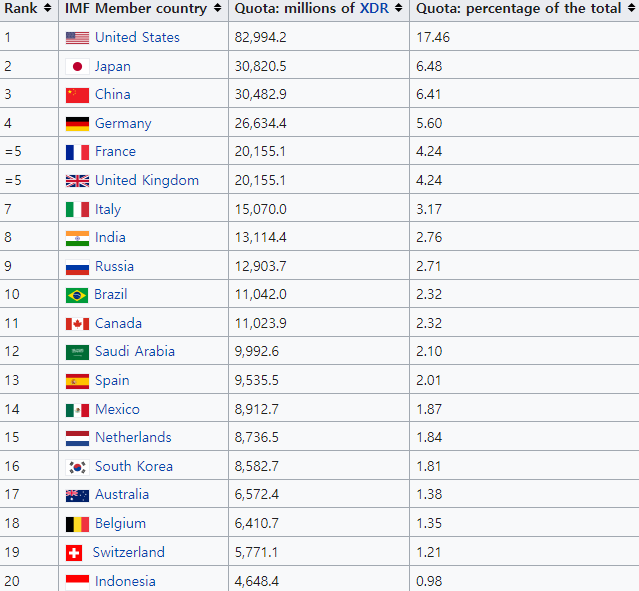Screen dimensions: 639x591
Task: Click the Japan flag icon
Action: pos(77,66)
